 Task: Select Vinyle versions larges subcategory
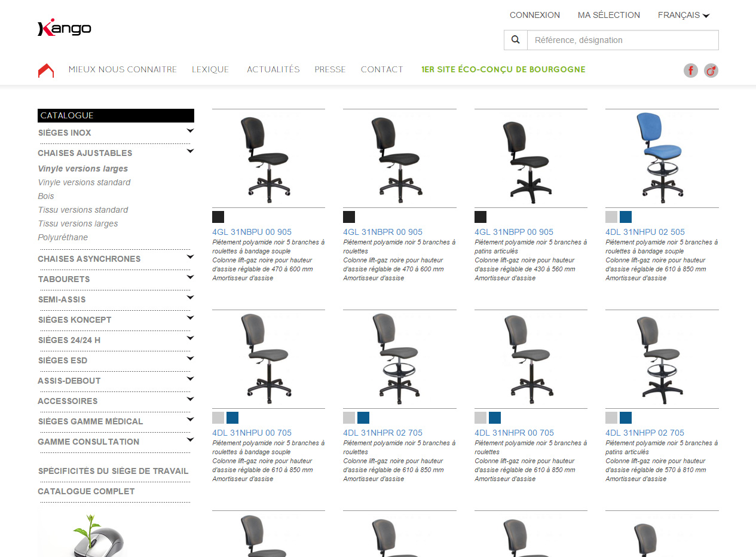(x=83, y=169)
